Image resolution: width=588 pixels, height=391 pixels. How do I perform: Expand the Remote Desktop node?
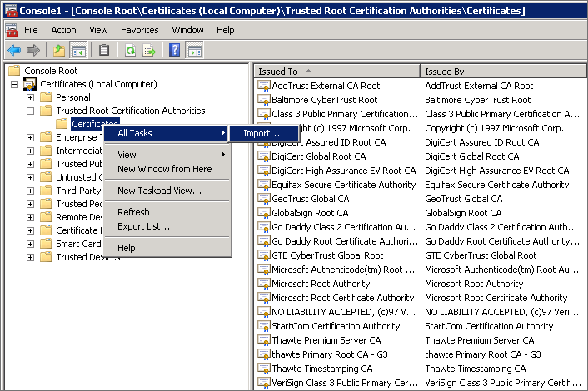pos(30,217)
